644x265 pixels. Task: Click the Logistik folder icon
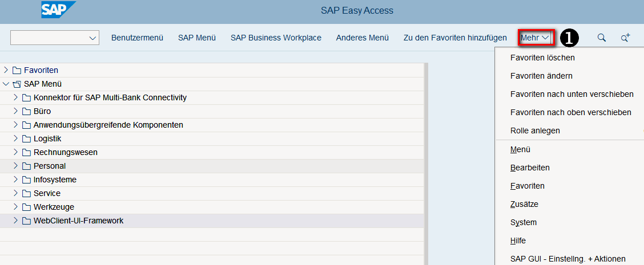[x=26, y=138]
